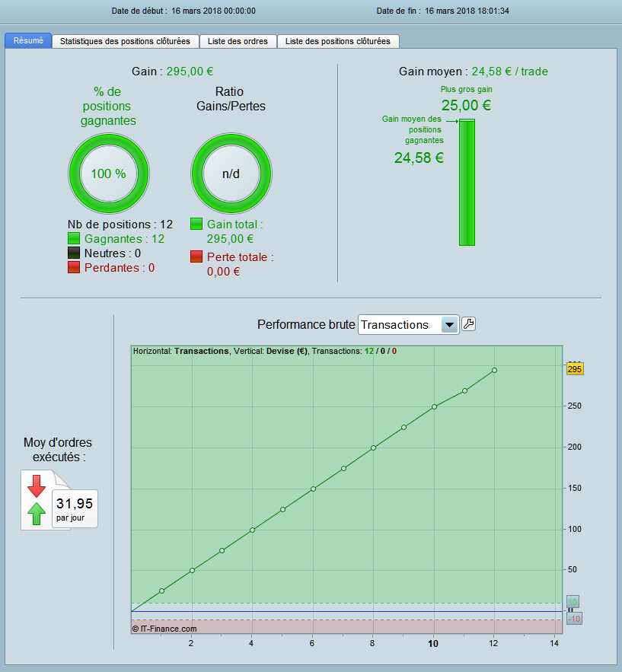The height and width of the screenshot is (672, 622).
Task: Click the green 10 threshold label
Action: tap(573, 602)
